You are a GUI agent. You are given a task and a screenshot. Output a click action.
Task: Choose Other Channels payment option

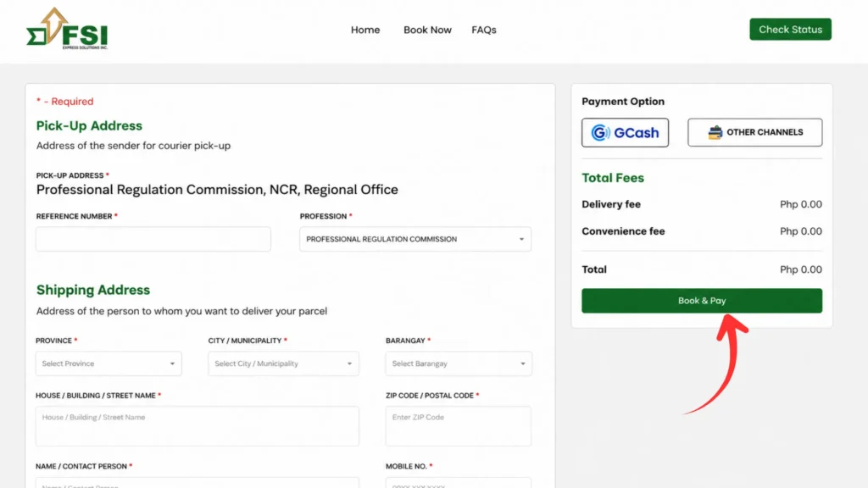click(754, 132)
